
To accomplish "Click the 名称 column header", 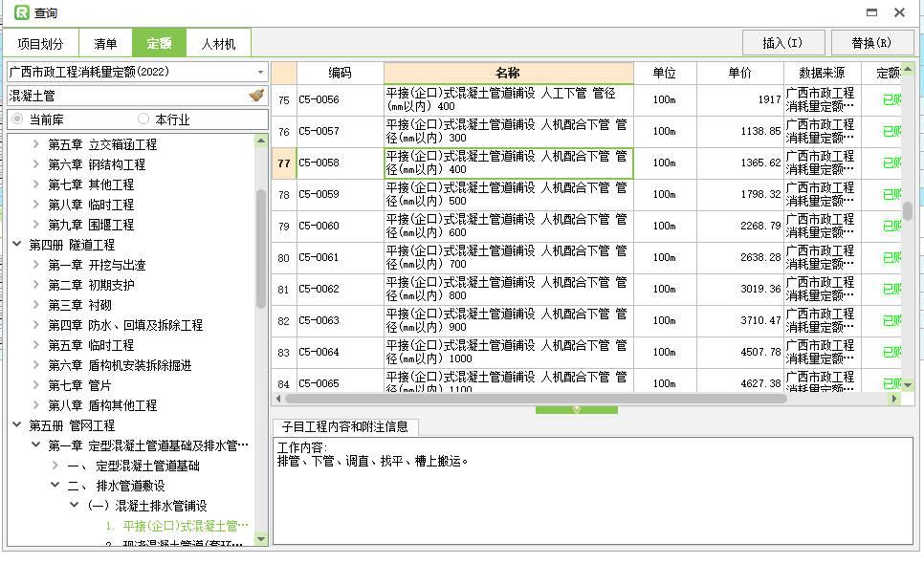I will [x=509, y=73].
